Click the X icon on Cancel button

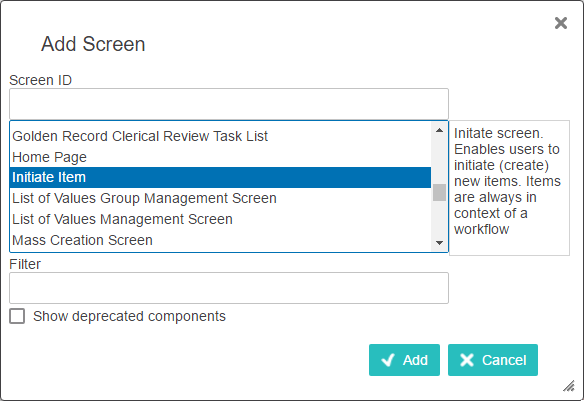pos(467,360)
